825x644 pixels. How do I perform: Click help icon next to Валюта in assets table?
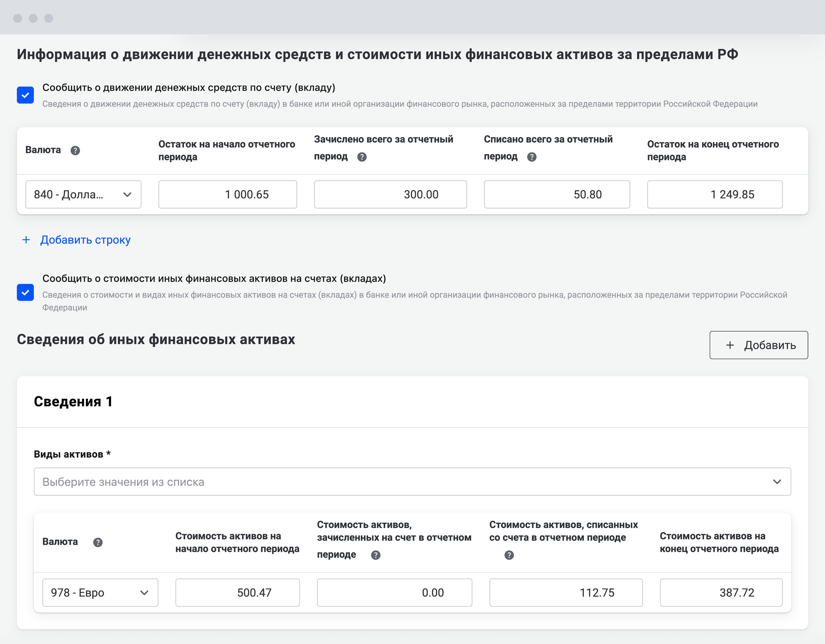coord(98,543)
